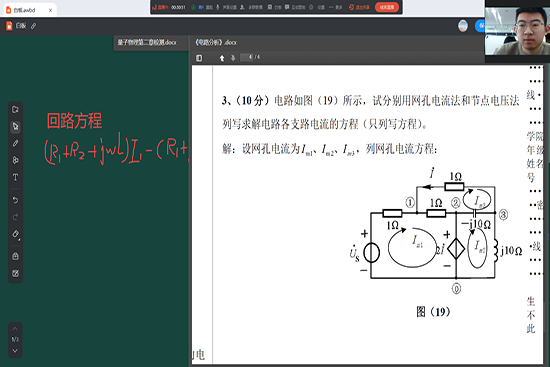Go to next document page arrow
Viewport: 550px width, 367px height.
tap(233, 58)
